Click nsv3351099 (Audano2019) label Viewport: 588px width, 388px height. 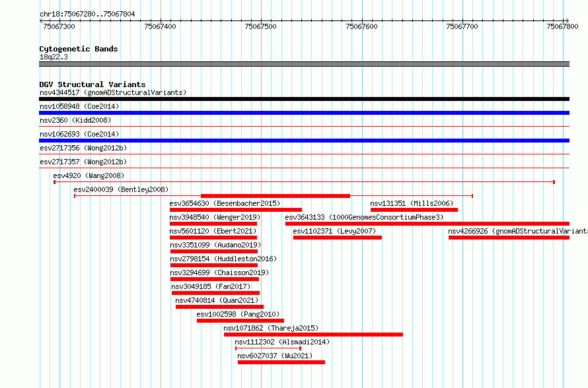[x=215, y=245]
